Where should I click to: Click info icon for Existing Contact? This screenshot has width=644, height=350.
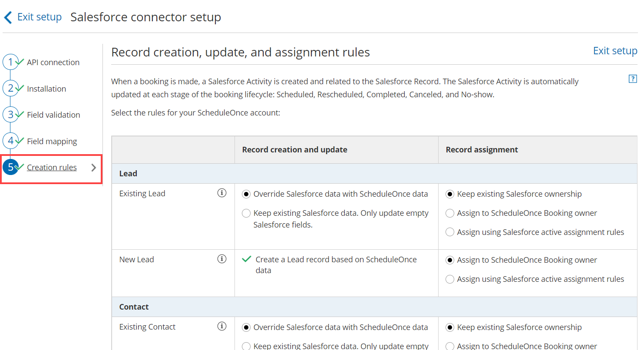tap(222, 327)
